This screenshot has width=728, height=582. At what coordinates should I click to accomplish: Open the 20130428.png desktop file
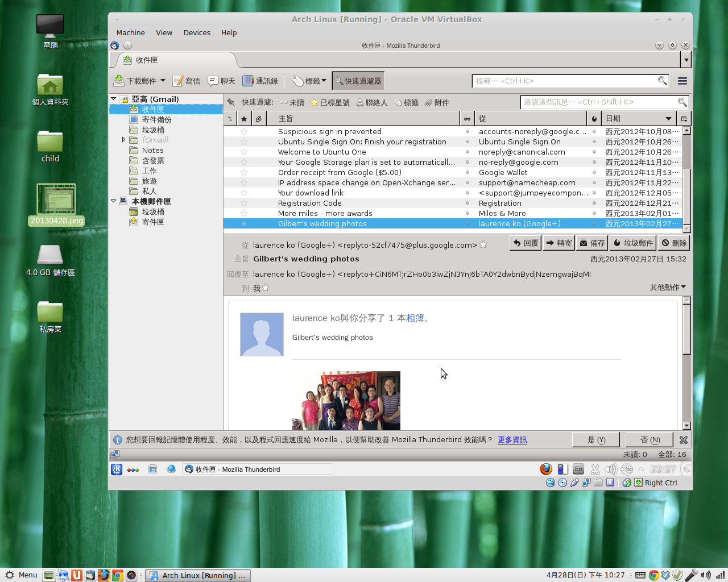point(56,205)
